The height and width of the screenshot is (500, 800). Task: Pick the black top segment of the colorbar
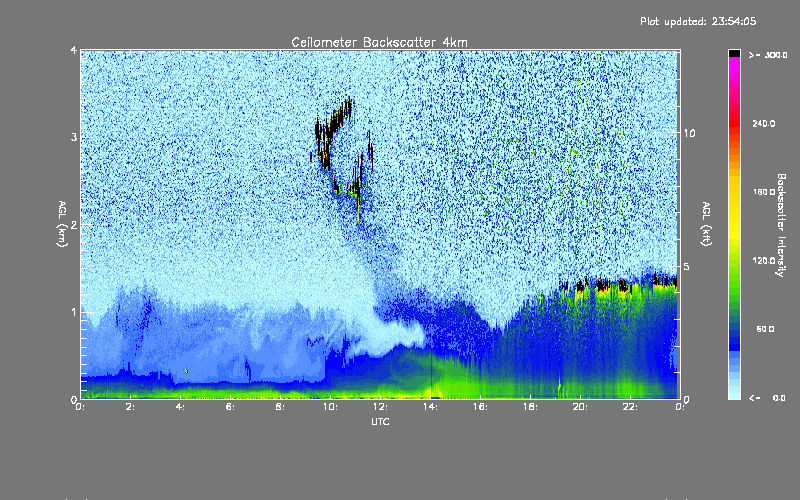[734, 53]
